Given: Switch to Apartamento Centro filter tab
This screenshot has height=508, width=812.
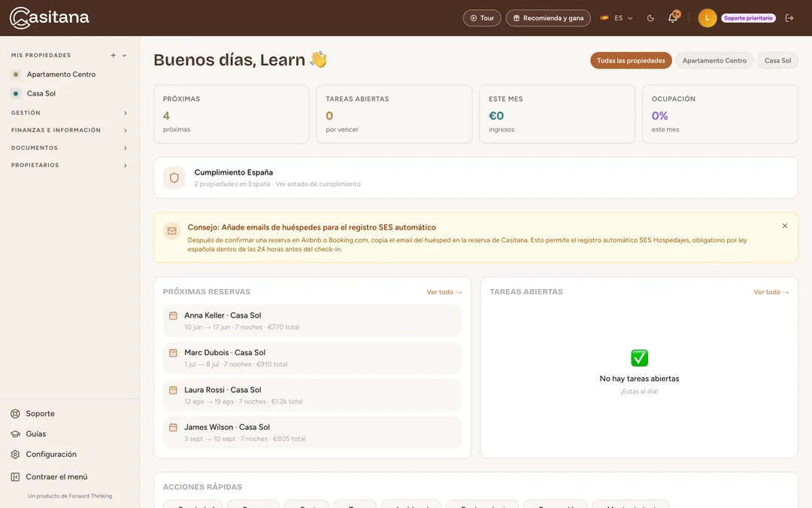Looking at the screenshot, I should 714,61.
